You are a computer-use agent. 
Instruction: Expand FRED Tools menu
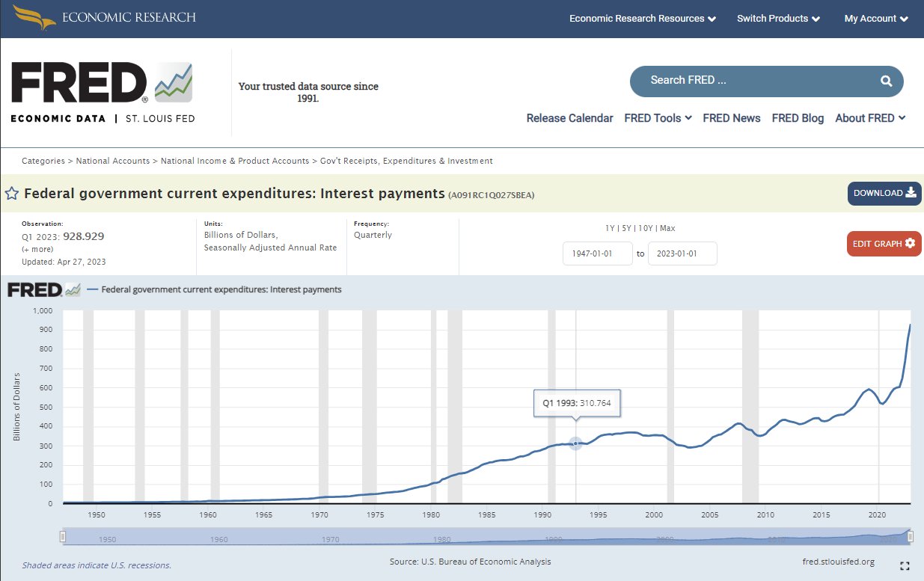point(658,118)
